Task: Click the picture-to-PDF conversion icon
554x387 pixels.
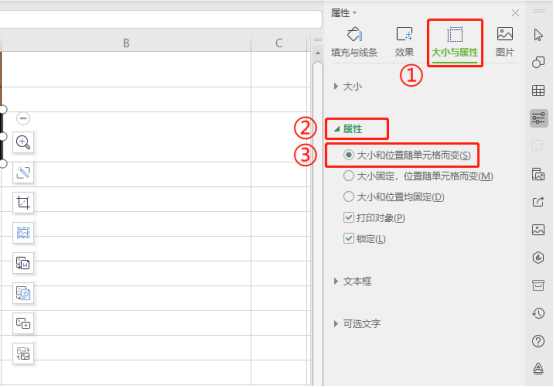Action: point(23,293)
